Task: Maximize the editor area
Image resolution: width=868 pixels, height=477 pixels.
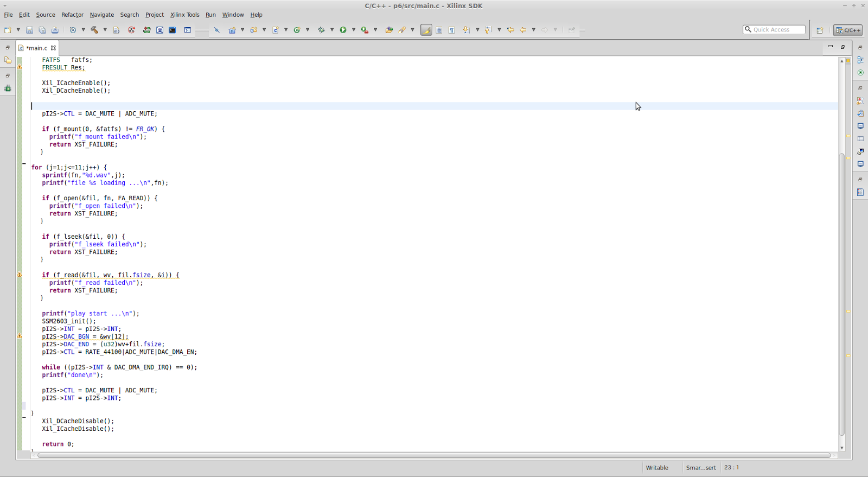Action: 843,47
